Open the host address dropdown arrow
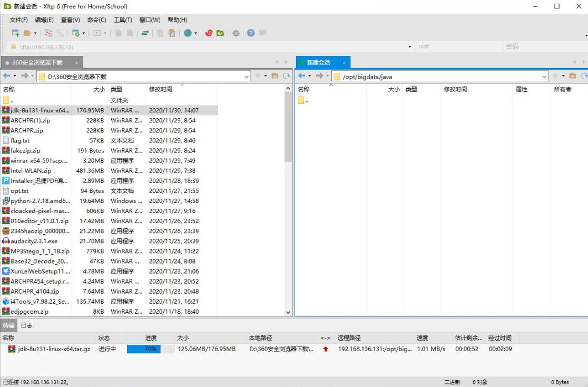This screenshot has width=588, height=387. point(410,47)
